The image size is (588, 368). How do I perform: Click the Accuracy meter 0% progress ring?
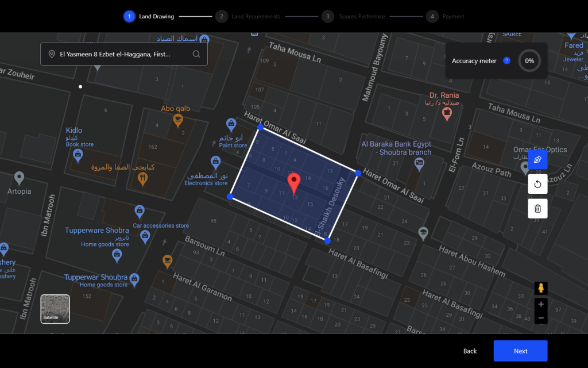point(529,60)
